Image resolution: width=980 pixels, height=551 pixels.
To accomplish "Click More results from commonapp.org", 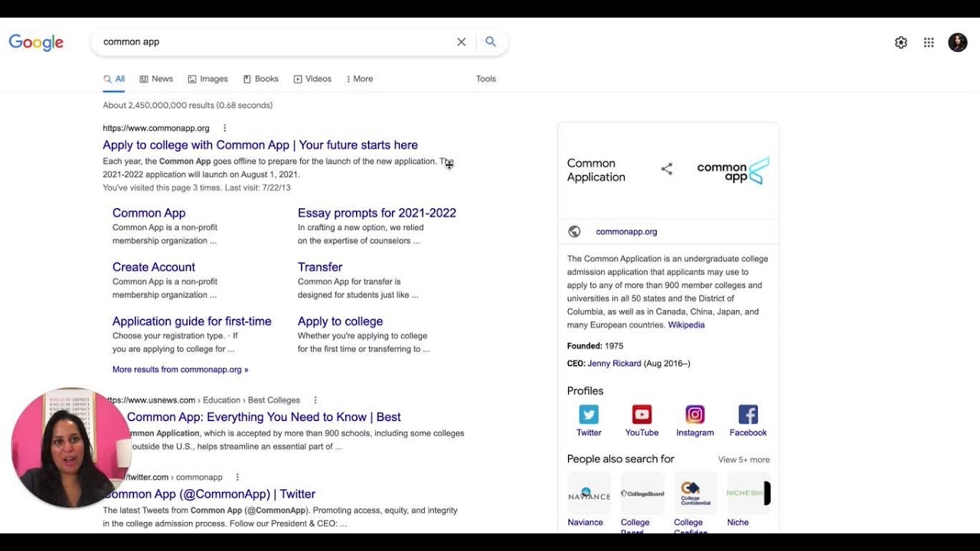I will 181,370.
